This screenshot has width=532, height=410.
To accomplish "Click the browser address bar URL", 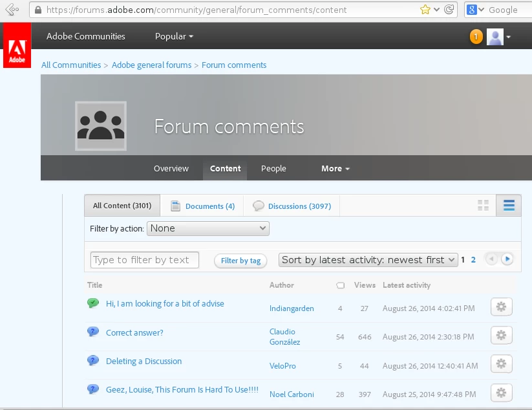I will pos(197,10).
